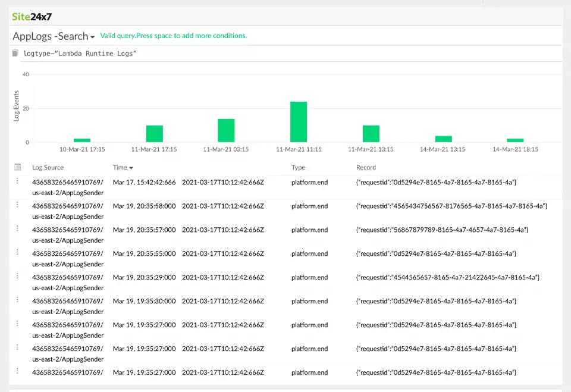Click the kebab menu next to the Mar 19, 20:35:58 entry
Screen dimensions: 571x392
[x=17, y=206]
